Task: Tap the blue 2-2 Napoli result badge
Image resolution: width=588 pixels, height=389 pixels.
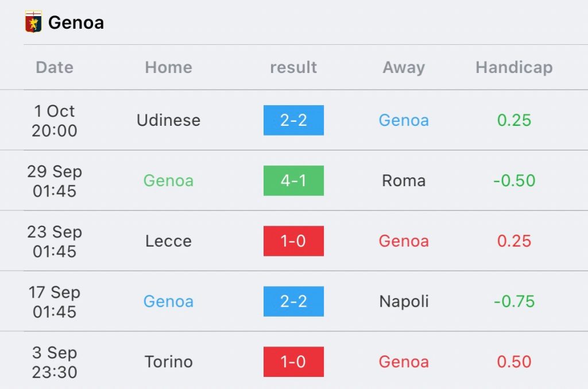Action: pos(293,301)
